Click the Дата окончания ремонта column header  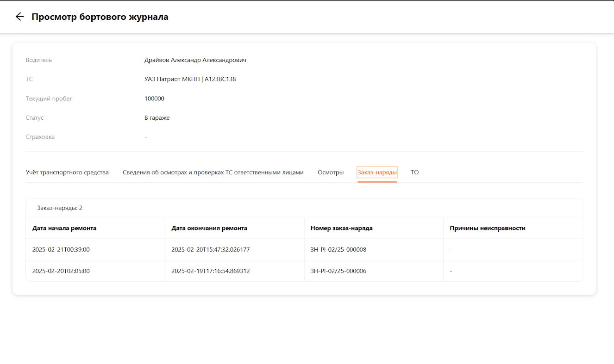tap(209, 228)
